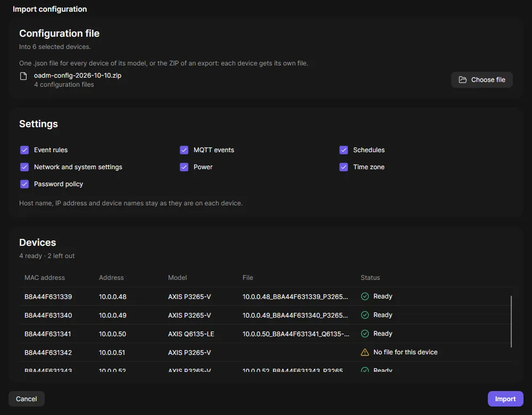Viewport: 532px width, 415px height.
Task: Cancel the import configuration
Action: point(27,399)
